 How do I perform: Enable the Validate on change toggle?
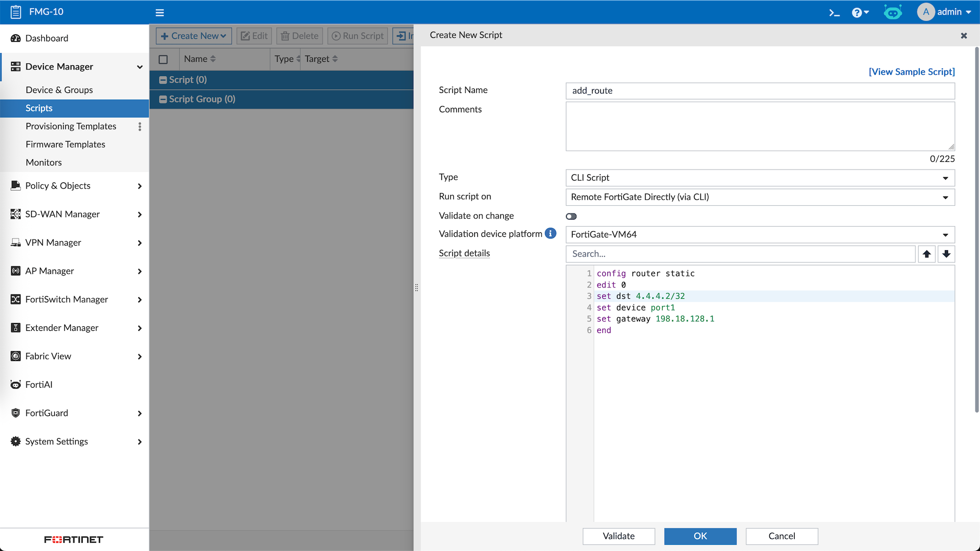pyautogui.click(x=571, y=216)
